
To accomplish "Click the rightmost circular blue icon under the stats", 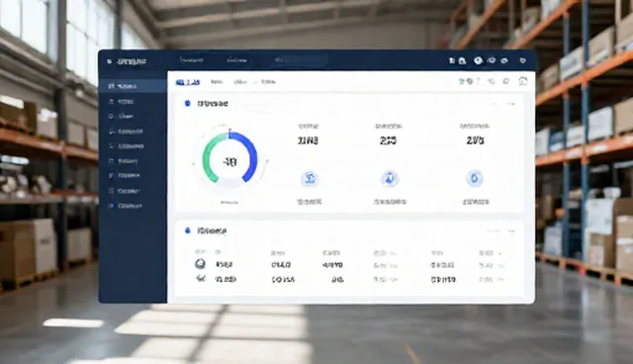I will click(475, 178).
